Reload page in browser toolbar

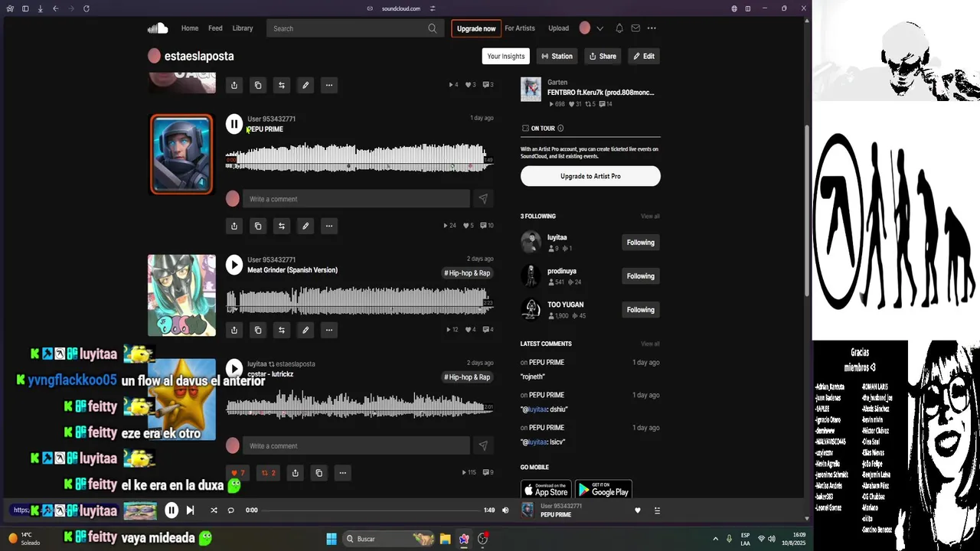86,8
